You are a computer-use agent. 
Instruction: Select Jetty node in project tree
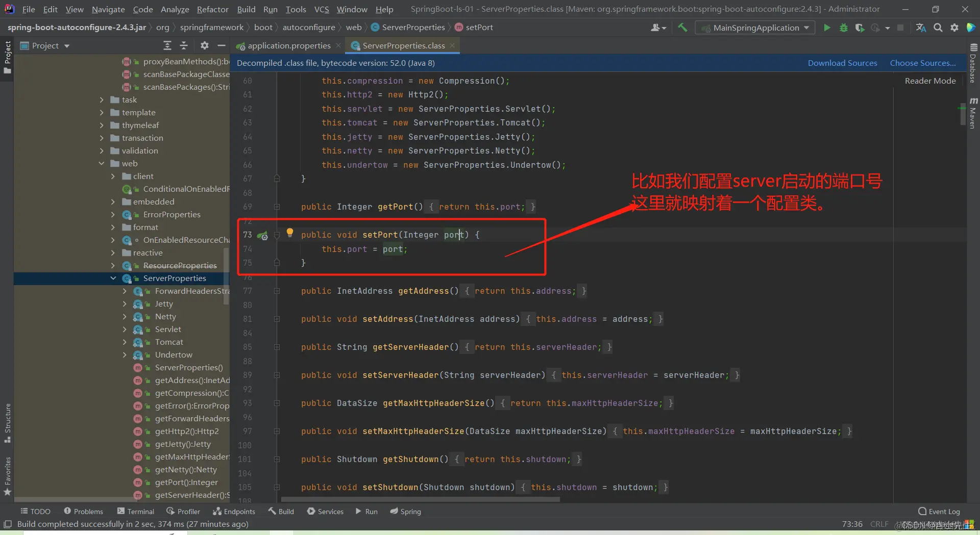pos(164,304)
